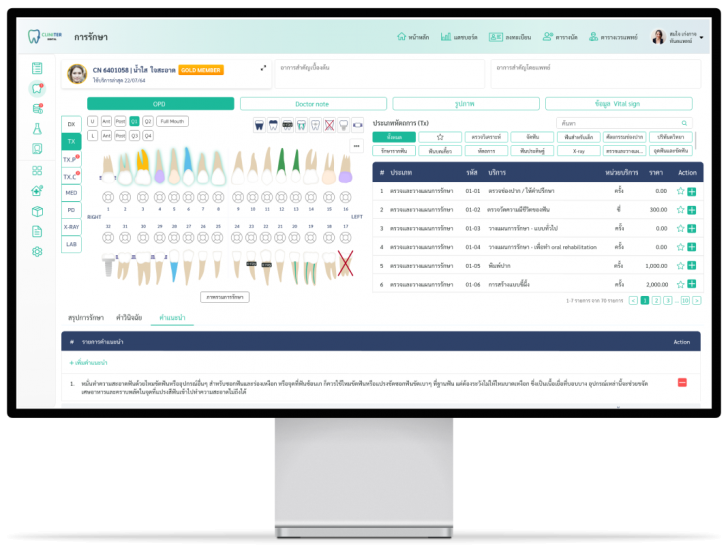Open the settings gear in left sidebar
Image resolution: width=728 pixels, height=551 pixels.
tap(37, 252)
